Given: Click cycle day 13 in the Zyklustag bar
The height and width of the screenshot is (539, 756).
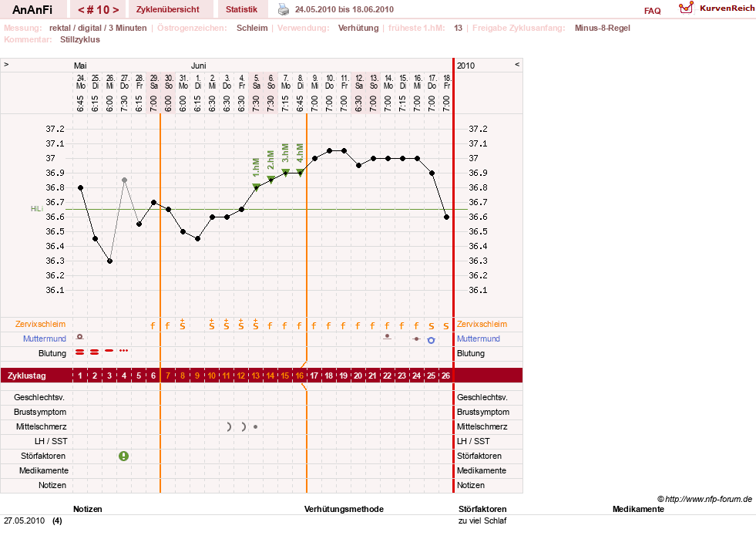Looking at the screenshot, I should click(x=256, y=376).
